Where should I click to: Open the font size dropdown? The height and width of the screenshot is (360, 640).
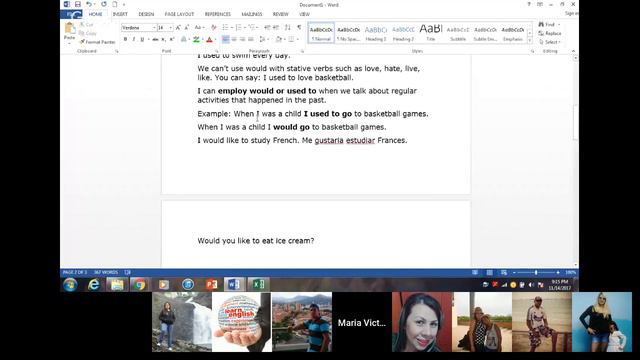coord(171,27)
